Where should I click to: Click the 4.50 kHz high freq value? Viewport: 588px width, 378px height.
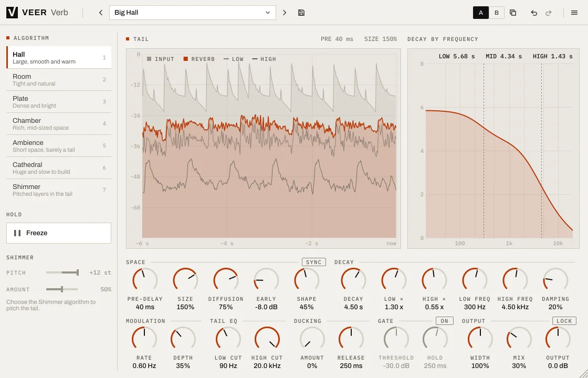pos(515,307)
